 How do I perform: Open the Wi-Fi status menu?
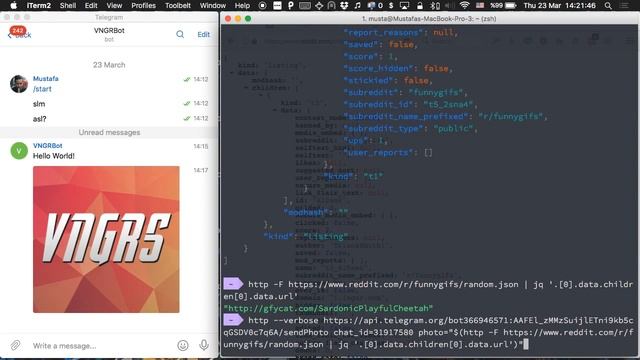click(x=464, y=5)
